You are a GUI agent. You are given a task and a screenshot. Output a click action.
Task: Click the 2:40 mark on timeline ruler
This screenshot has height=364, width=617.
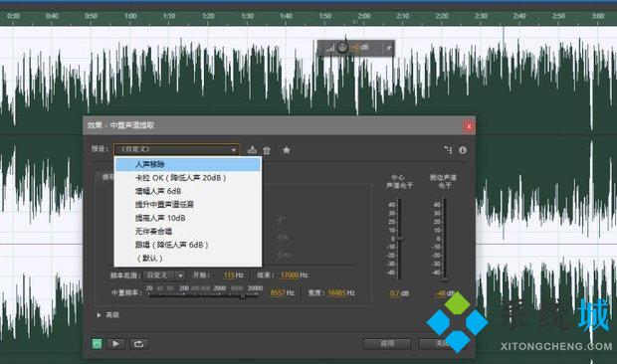[x=519, y=16]
